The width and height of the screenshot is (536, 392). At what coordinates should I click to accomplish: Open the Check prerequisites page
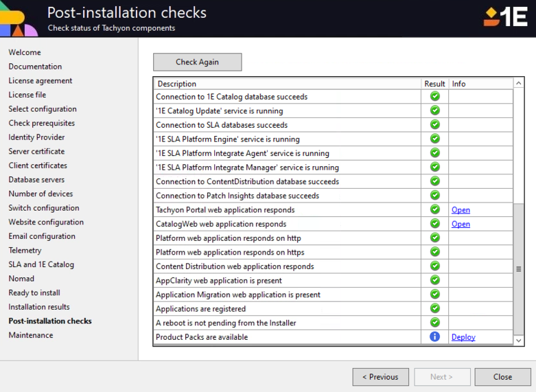coord(42,123)
